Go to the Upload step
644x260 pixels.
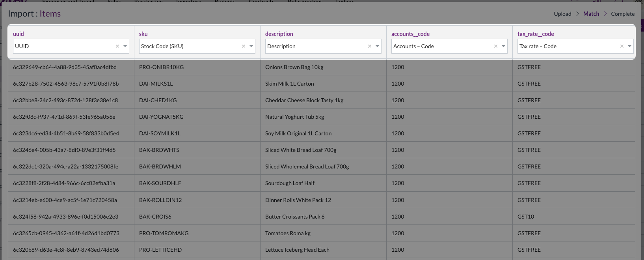(x=562, y=14)
